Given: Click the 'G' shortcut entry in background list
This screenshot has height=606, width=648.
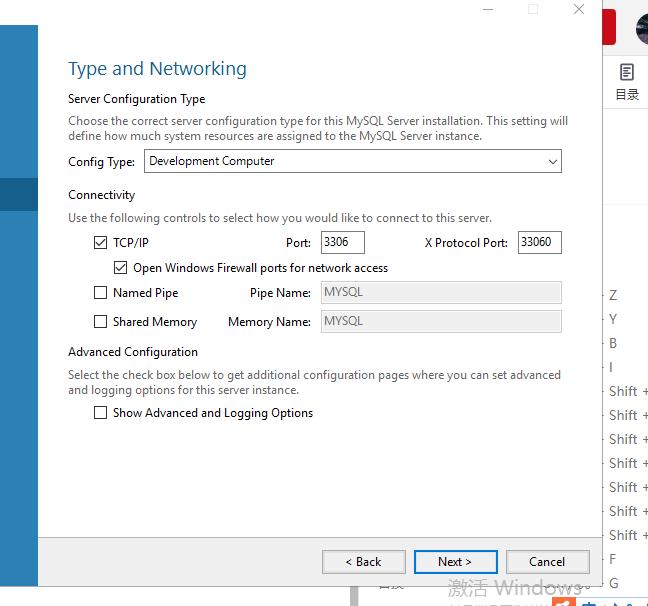Looking at the screenshot, I should click(x=614, y=583).
